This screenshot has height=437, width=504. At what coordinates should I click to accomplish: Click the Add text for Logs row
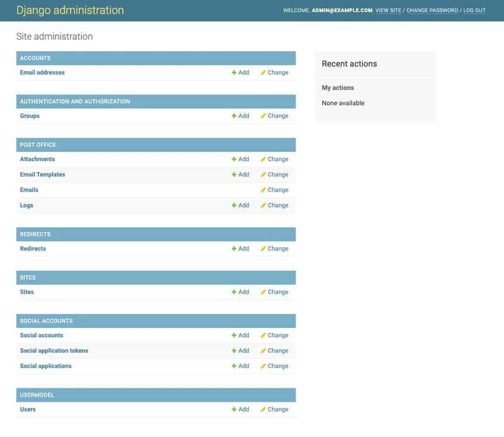[x=244, y=206]
